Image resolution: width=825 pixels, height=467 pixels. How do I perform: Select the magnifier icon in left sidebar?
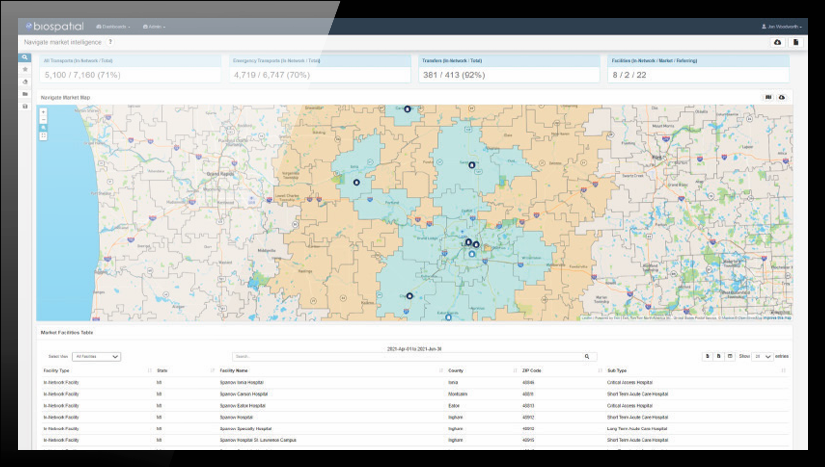(25, 57)
